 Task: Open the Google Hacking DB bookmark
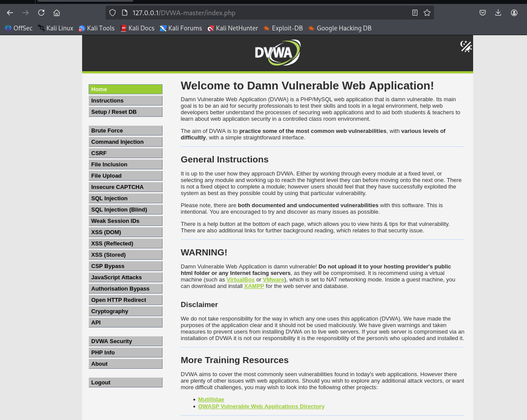click(340, 28)
